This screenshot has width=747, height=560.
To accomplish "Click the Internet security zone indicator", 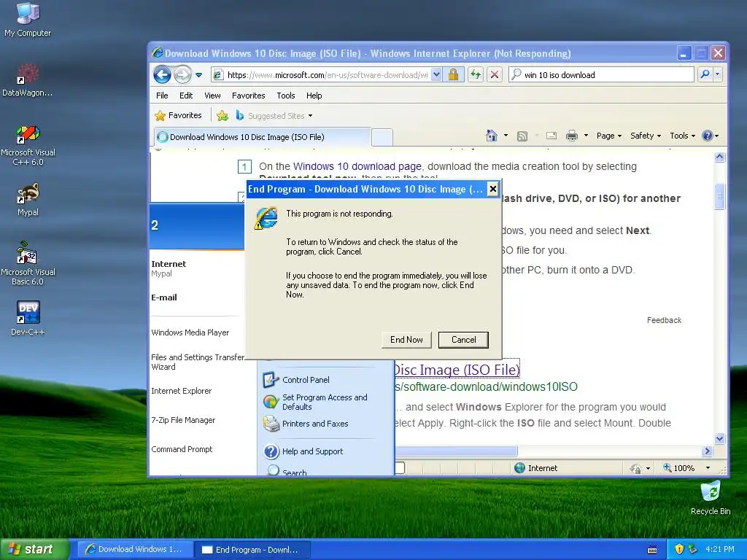I will click(536, 468).
